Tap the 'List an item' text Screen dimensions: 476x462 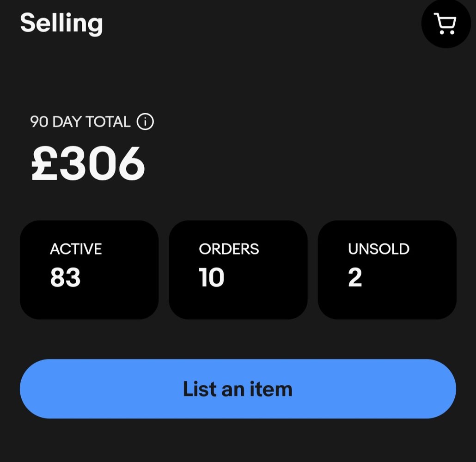[238, 389]
